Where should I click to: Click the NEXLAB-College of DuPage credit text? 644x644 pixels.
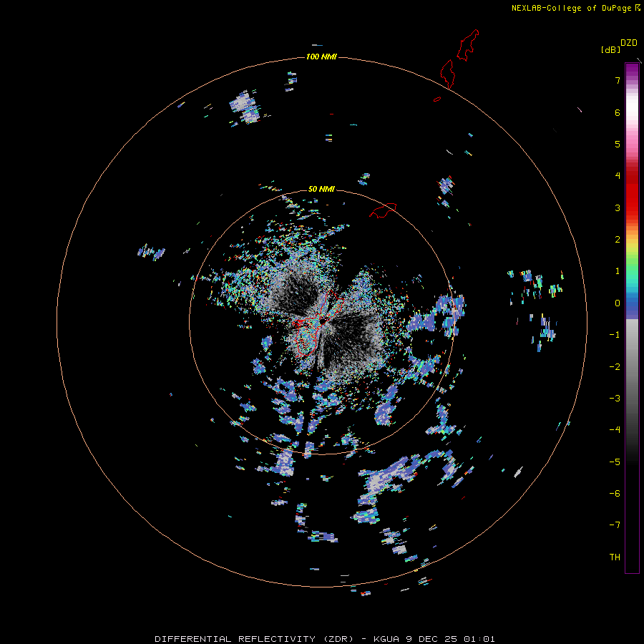pos(571,8)
